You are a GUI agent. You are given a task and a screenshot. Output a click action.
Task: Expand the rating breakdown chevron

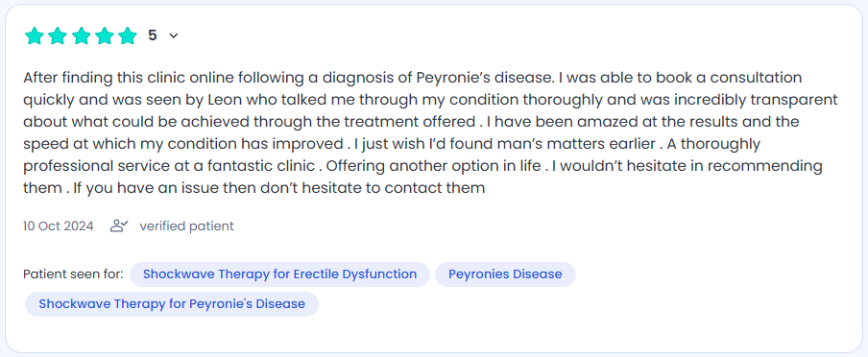pyautogui.click(x=173, y=36)
